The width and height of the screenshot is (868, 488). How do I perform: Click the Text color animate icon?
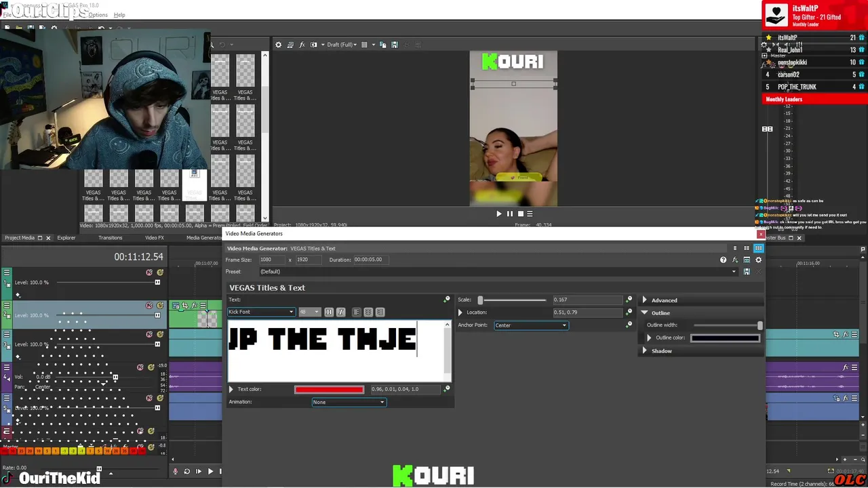coord(446,389)
